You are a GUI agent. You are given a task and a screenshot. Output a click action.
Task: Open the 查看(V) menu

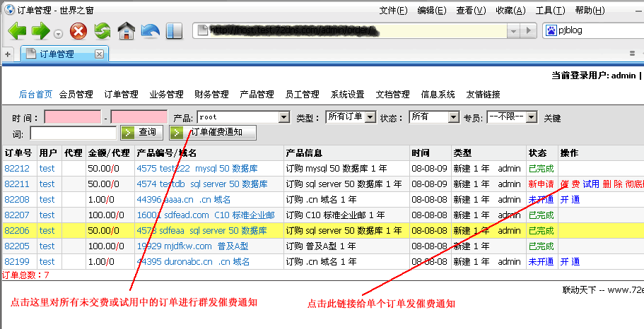tap(471, 11)
